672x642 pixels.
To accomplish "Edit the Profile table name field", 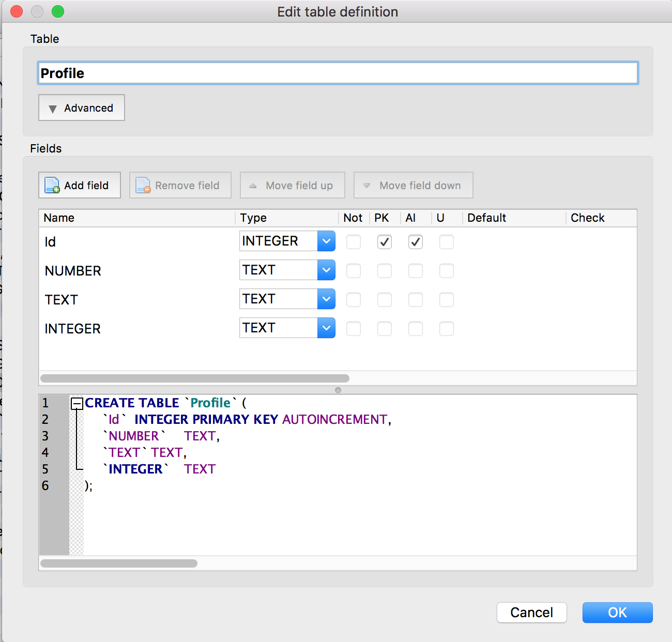I will pos(338,73).
